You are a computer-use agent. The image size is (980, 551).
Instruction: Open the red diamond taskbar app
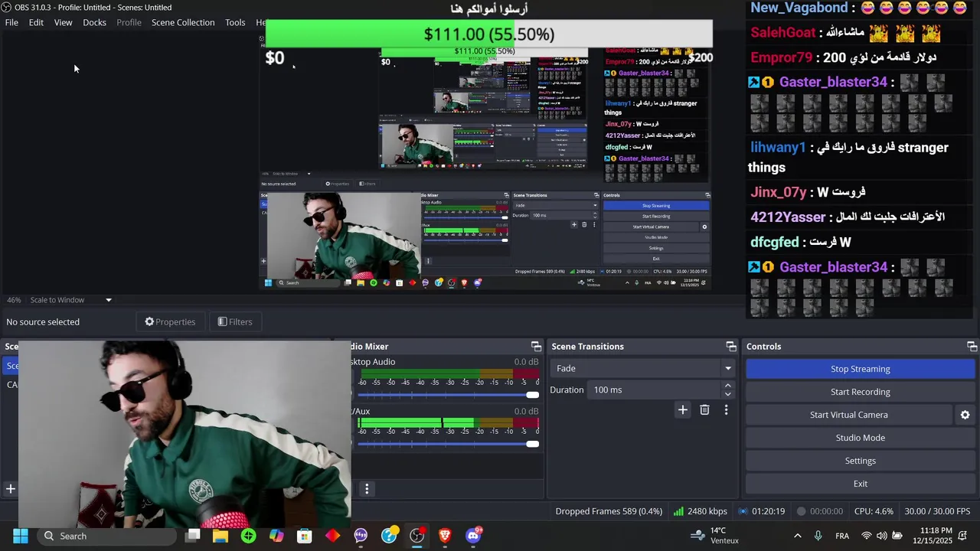332,536
